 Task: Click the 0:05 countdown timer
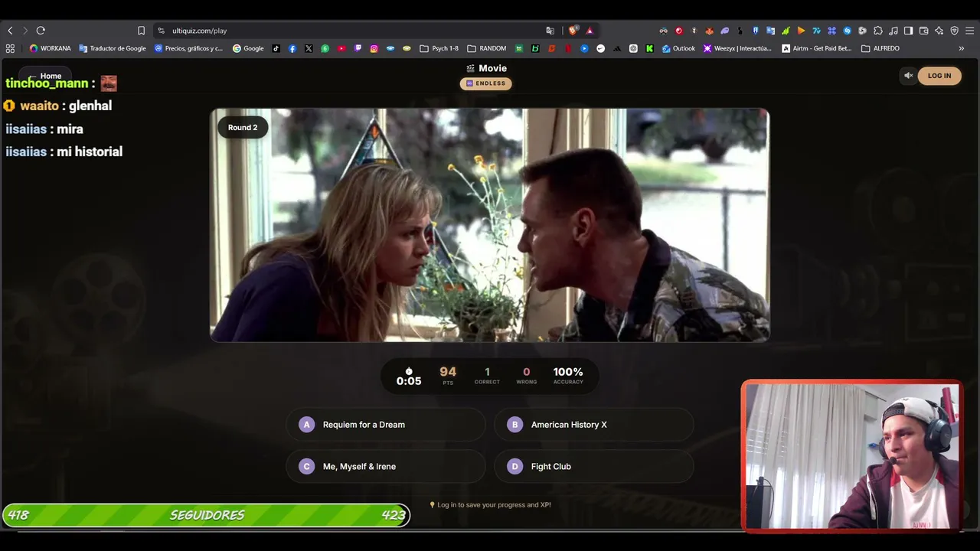point(409,377)
